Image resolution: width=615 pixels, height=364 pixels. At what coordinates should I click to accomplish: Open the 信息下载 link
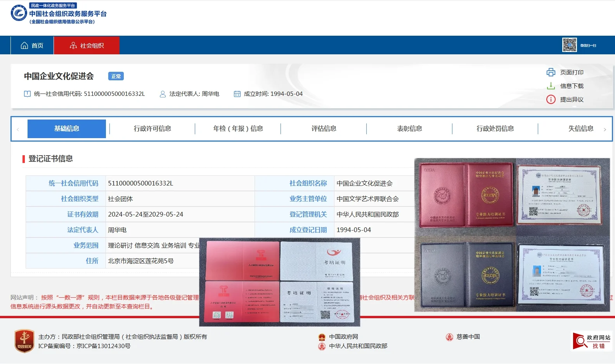[x=572, y=86]
